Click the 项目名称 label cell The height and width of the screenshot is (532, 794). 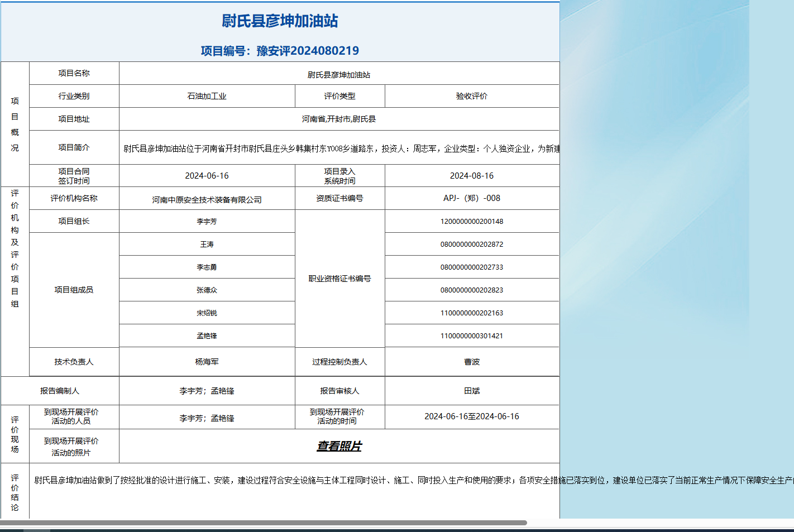point(74,73)
